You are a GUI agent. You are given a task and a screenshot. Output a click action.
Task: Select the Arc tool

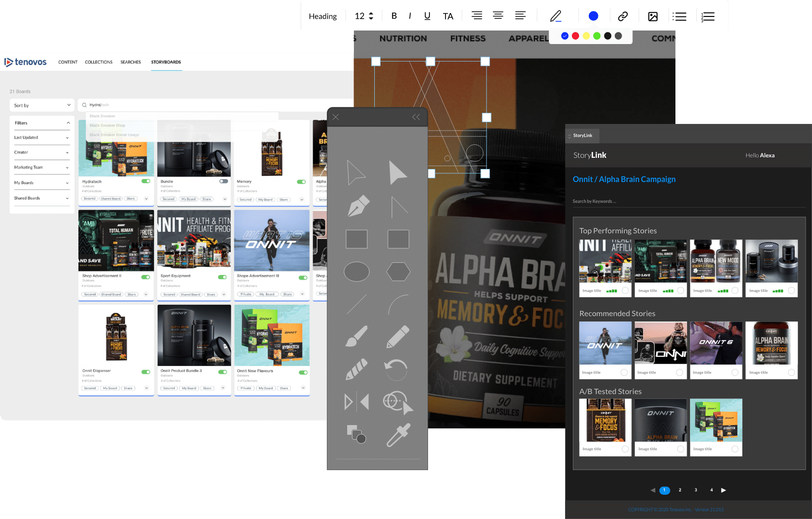click(x=398, y=304)
